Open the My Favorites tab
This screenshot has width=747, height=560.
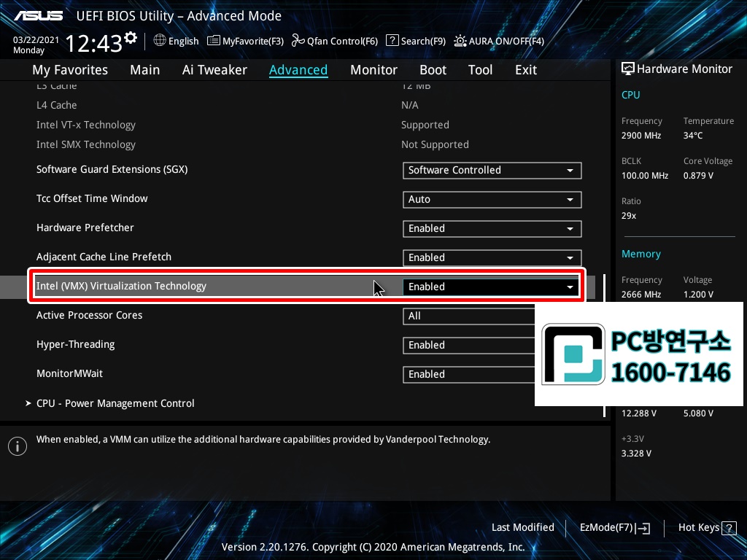point(70,70)
